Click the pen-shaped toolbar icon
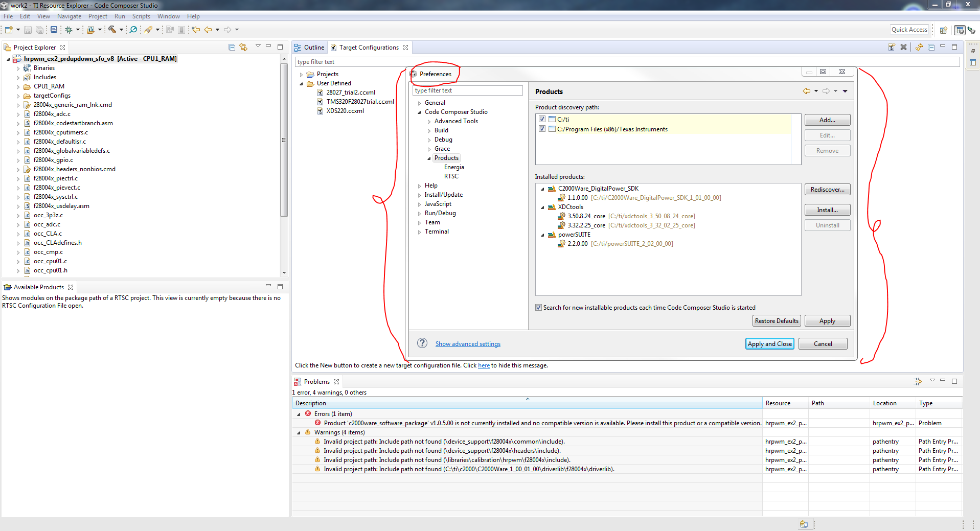 [x=148, y=30]
